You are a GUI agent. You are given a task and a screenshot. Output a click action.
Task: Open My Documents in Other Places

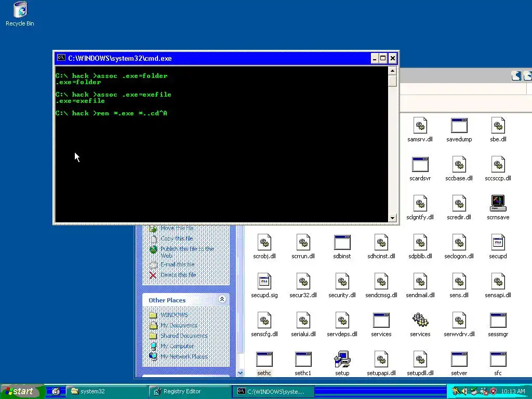click(179, 325)
